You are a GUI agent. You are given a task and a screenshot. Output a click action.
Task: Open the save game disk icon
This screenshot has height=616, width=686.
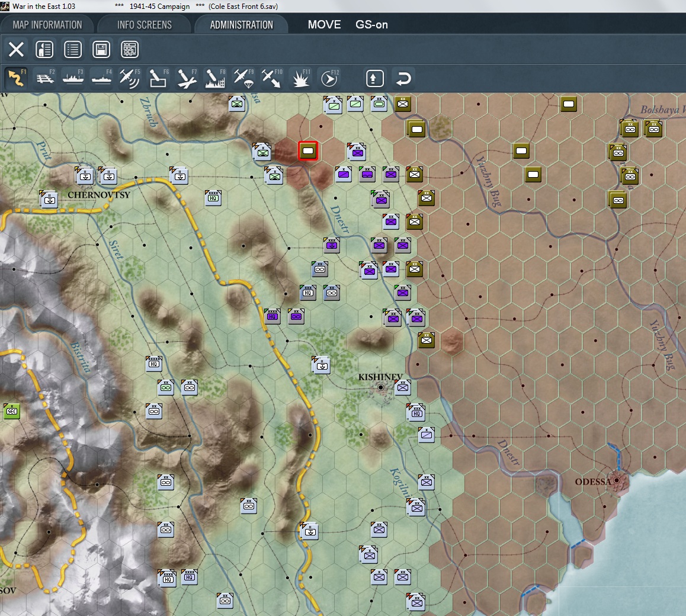coord(101,49)
